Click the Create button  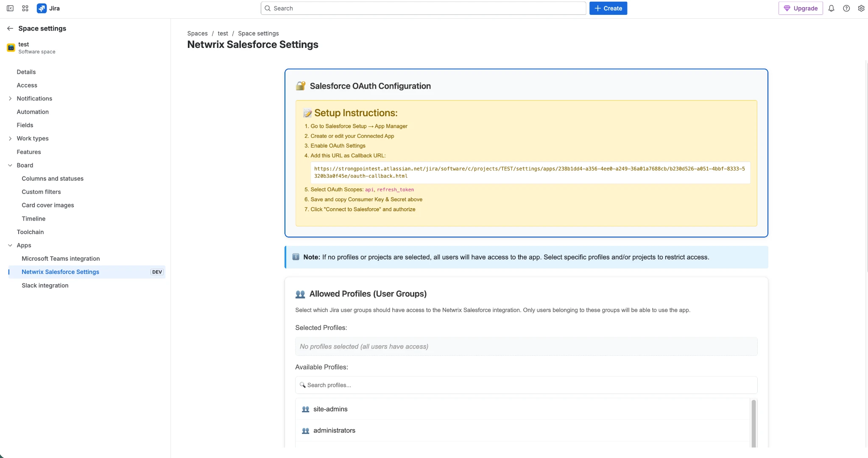608,8
